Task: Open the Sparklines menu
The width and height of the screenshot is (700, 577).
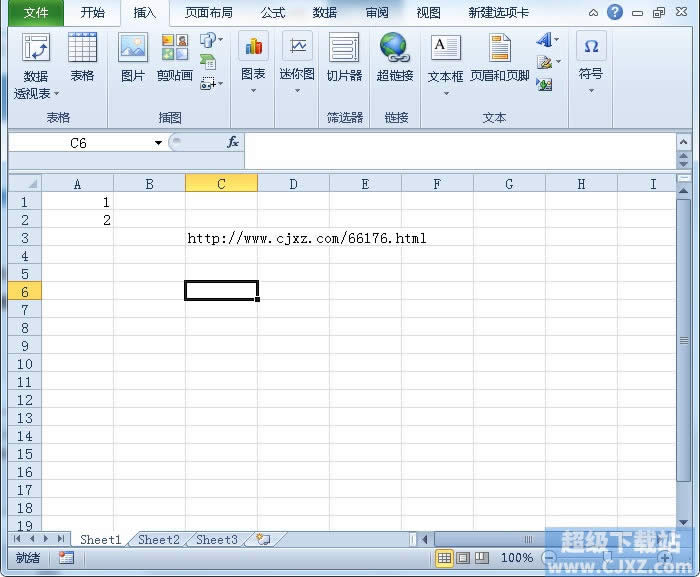Action: pyautogui.click(x=297, y=63)
